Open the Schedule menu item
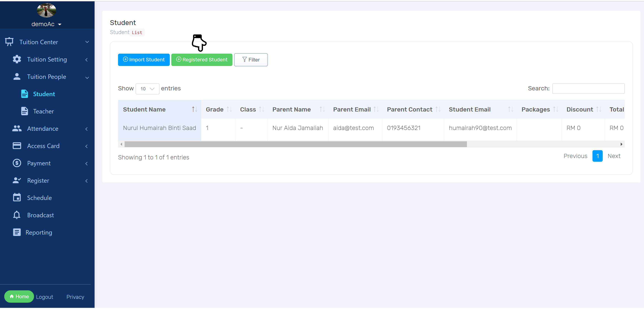 pyautogui.click(x=39, y=198)
